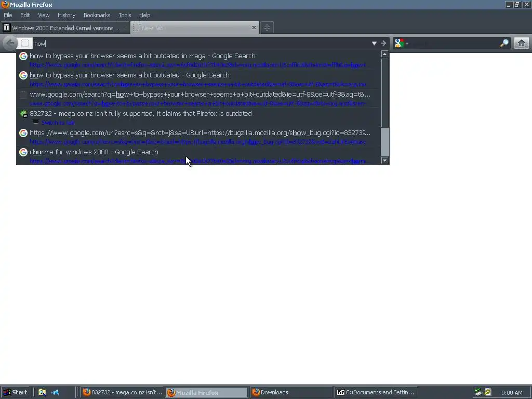
Task: Select the www.google.com/search?q=how suggestion
Action: pos(198,98)
